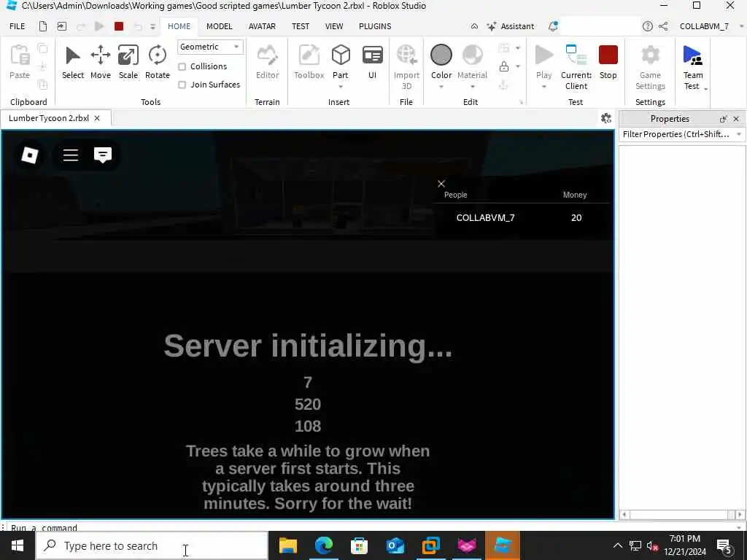Switch to the TEST tab

pyautogui.click(x=301, y=26)
